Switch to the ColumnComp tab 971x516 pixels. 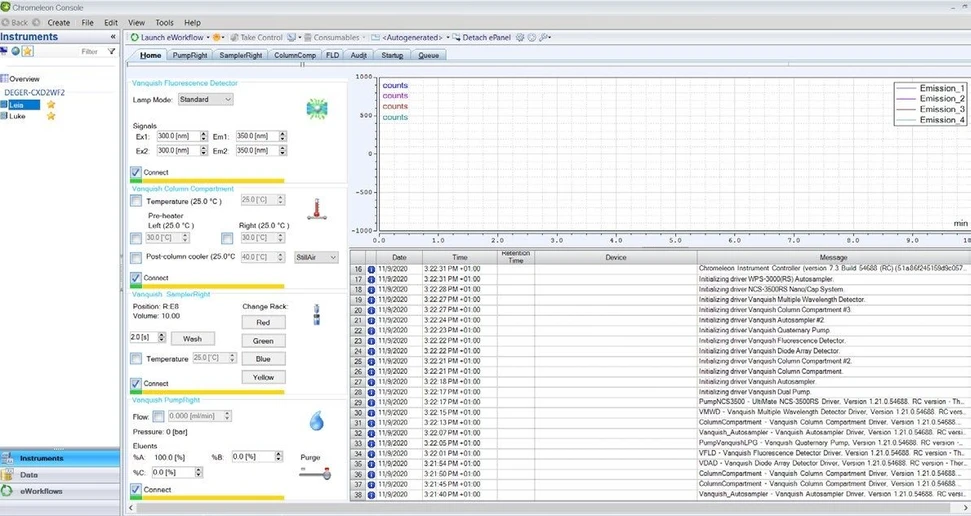click(x=295, y=55)
